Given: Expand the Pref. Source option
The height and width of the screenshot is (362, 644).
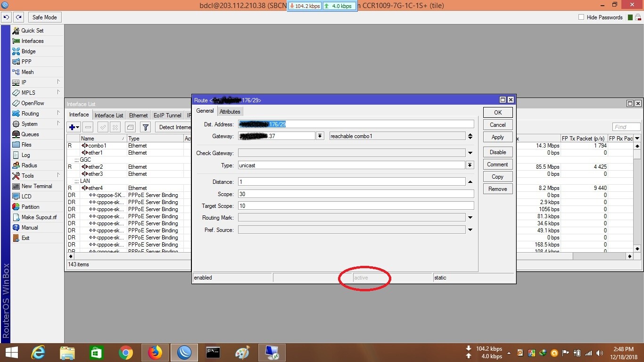Looking at the screenshot, I should (x=470, y=230).
